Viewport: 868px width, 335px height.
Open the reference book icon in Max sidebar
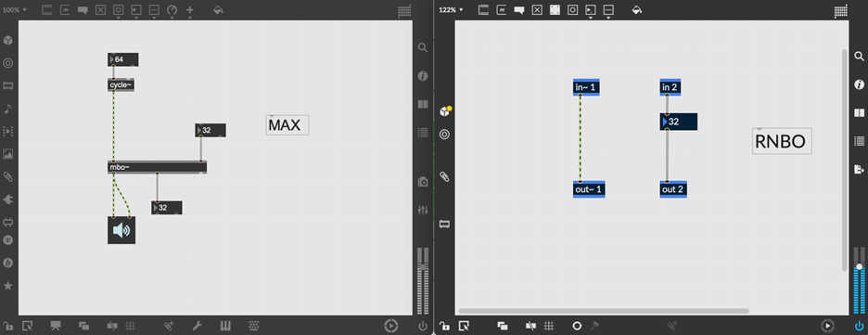(423, 104)
